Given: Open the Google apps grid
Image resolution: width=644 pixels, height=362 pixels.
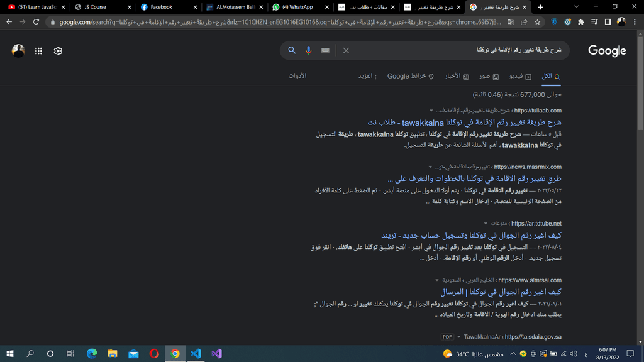Looking at the screenshot, I should click(38, 51).
